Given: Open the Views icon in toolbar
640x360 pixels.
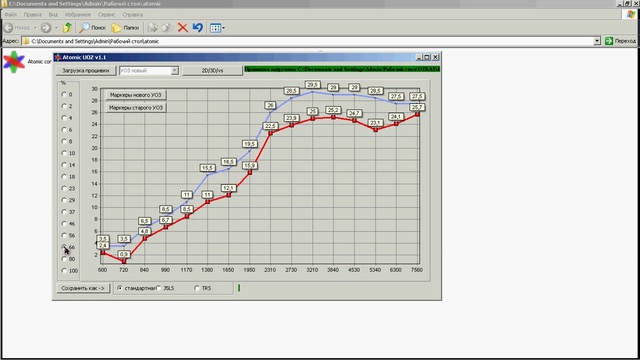Looking at the screenshot, I should pos(215,28).
